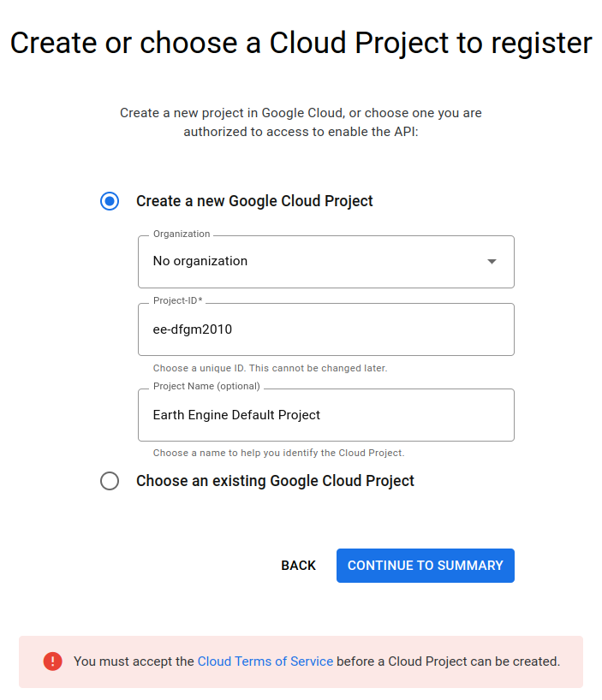
Task: Click the 'Choose a unique ID' helper text
Action: pos(270,368)
